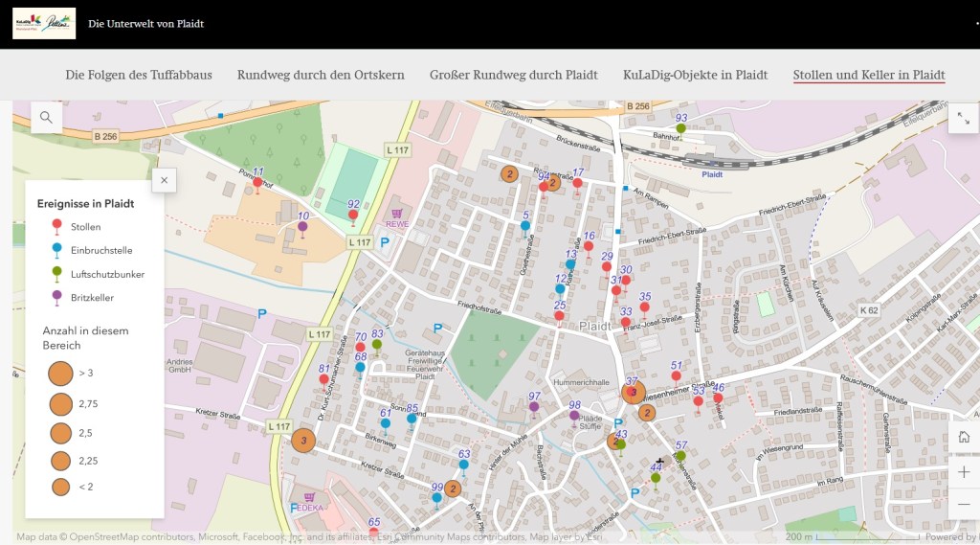Expand the map to fullscreen
The width and height of the screenshot is (980, 545).
pos(962,117)
